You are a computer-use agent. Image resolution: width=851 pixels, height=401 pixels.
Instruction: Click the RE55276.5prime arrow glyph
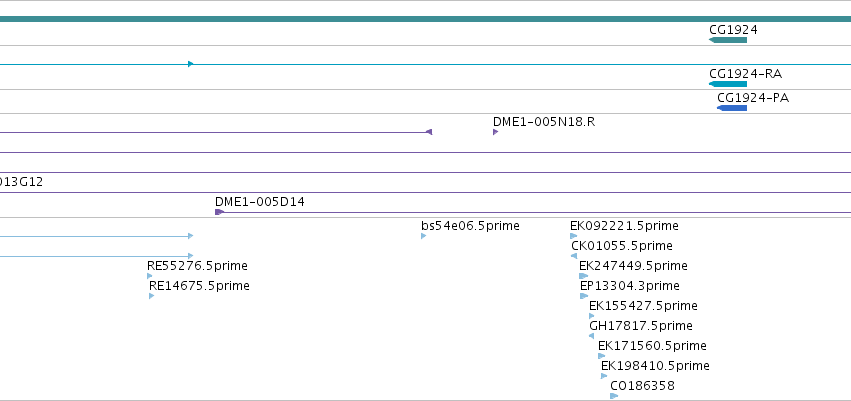pos(150,276)
